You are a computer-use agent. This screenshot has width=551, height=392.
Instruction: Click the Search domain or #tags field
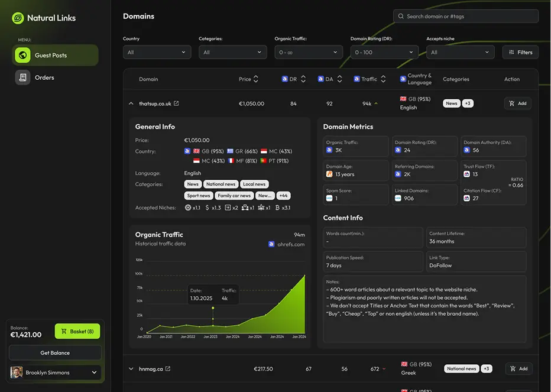[466, 17]
